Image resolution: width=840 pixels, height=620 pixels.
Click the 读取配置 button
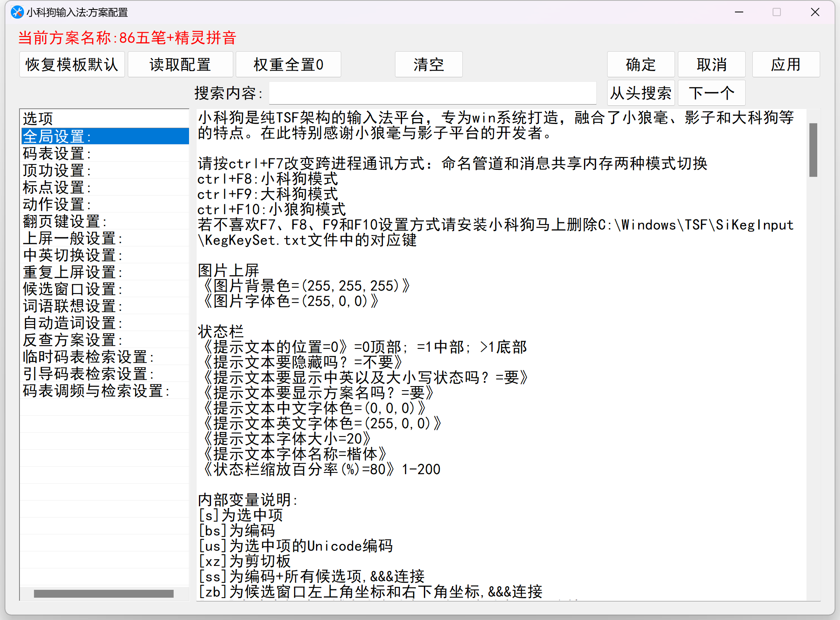(180, 64)
